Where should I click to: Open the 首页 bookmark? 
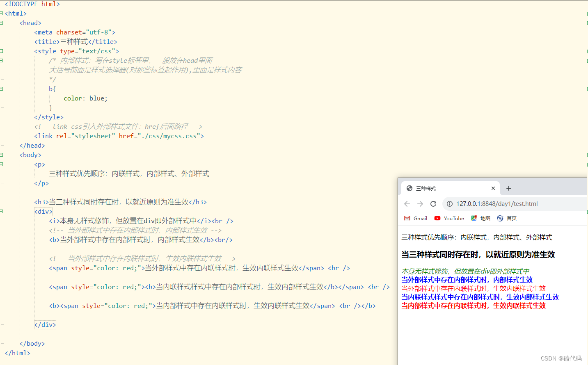pos(507,219)
